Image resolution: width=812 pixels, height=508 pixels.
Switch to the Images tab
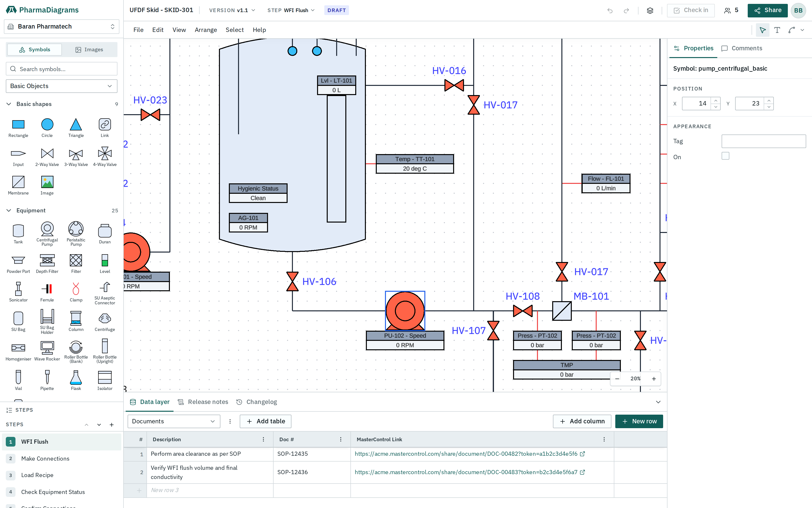click(89, 50)
